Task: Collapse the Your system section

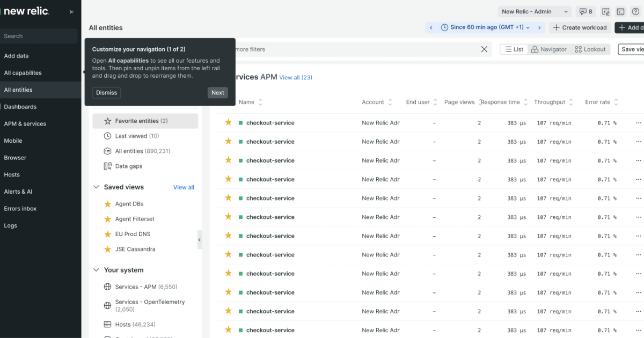Action: click(x=96, y=270)
